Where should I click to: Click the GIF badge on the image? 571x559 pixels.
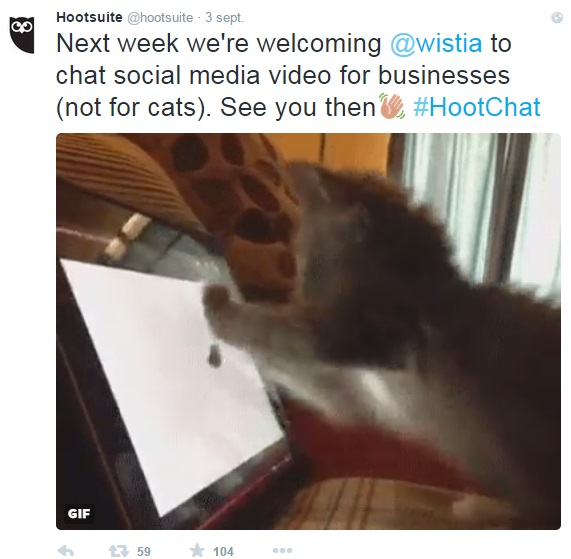click(x=79, y=513)
